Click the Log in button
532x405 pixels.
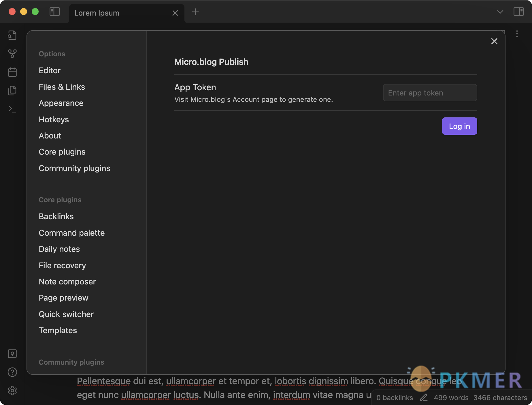459,126
